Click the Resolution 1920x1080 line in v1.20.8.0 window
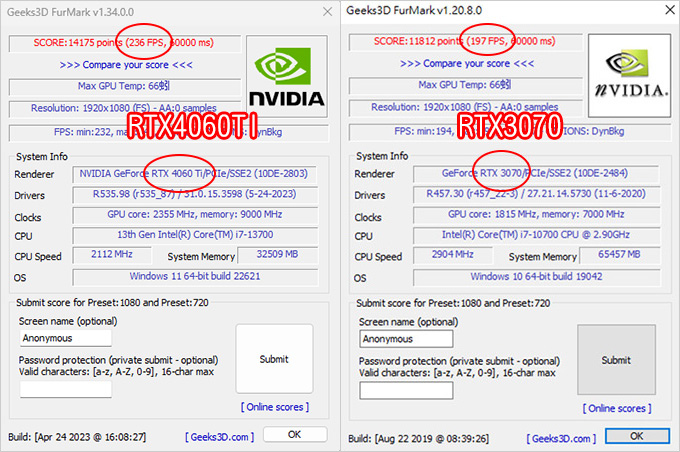 465,107
